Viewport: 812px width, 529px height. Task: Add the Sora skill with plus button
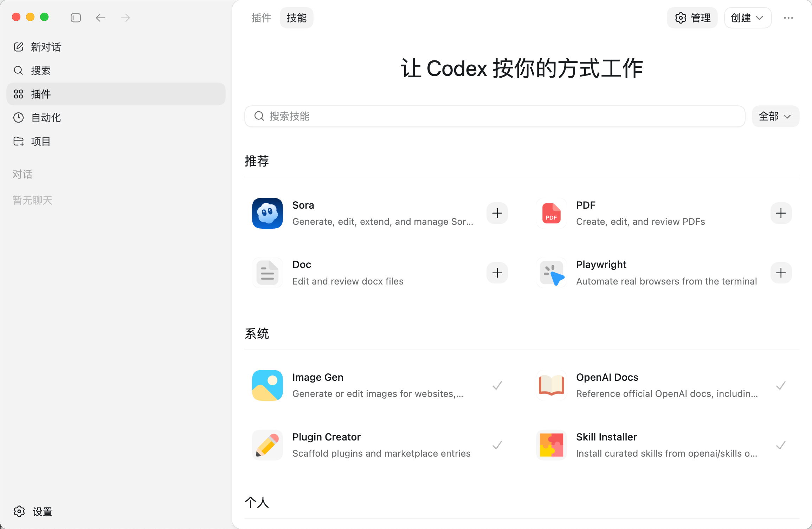click(x=497, y=213)
